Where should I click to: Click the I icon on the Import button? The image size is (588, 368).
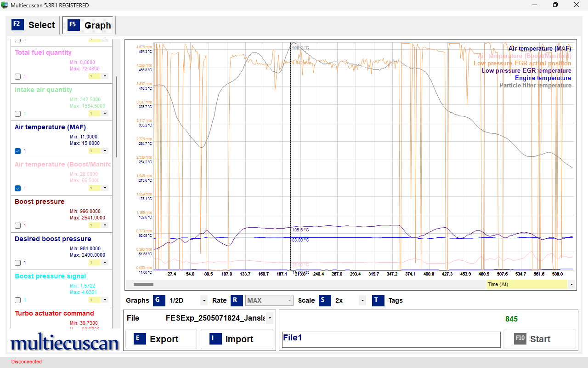(x=215, y=339)
